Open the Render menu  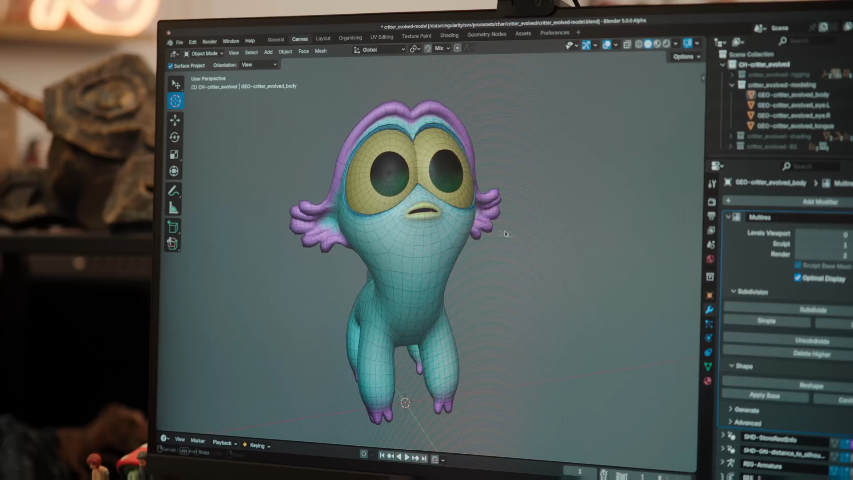click(x=209, y=41)
